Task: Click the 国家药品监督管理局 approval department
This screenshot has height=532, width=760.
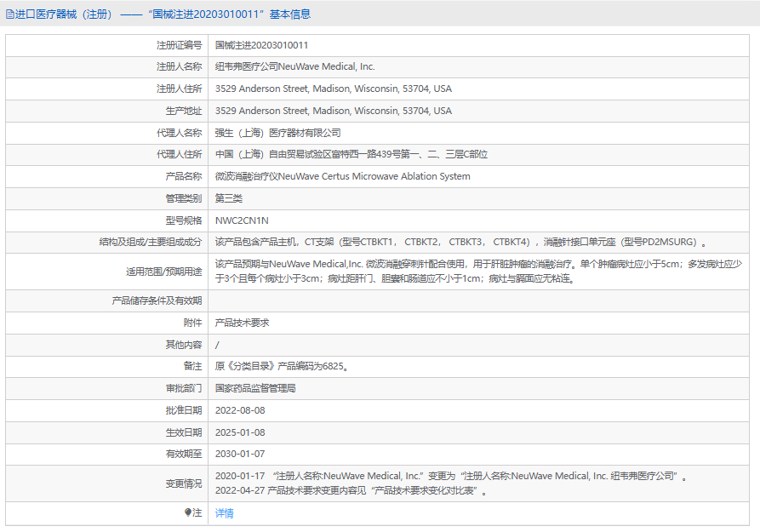Action: point(255,388)
